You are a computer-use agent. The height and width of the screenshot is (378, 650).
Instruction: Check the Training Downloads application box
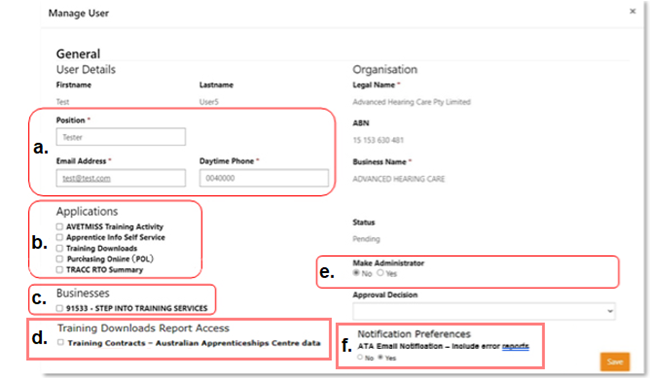point(59,248)
